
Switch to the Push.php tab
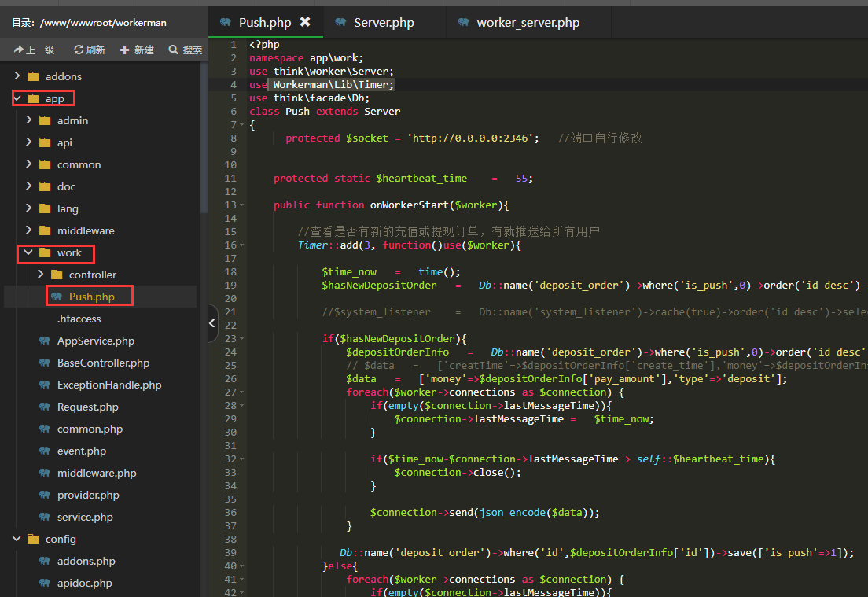pos(266,22)
